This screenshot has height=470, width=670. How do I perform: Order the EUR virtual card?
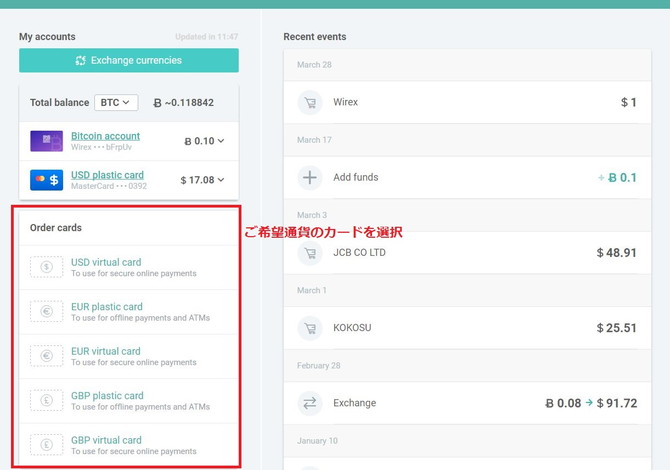pos(129,356)
